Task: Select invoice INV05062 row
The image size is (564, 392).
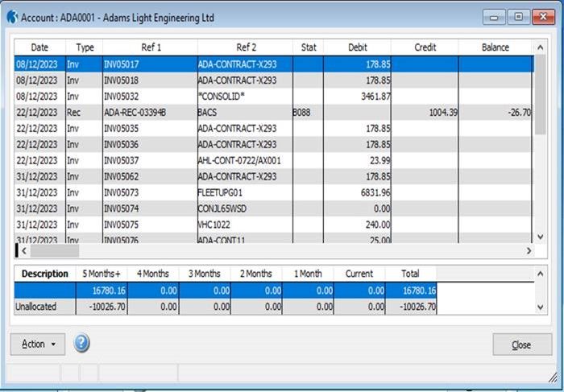Action: point(274,176)
